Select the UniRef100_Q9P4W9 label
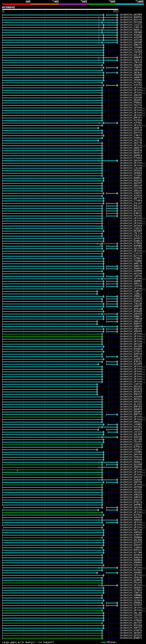The image size is (146, 644). 131,32
